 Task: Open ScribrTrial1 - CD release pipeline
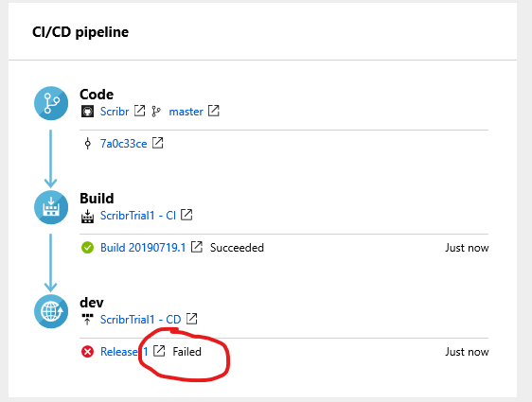pyautogui.click(x=140, y=320)
